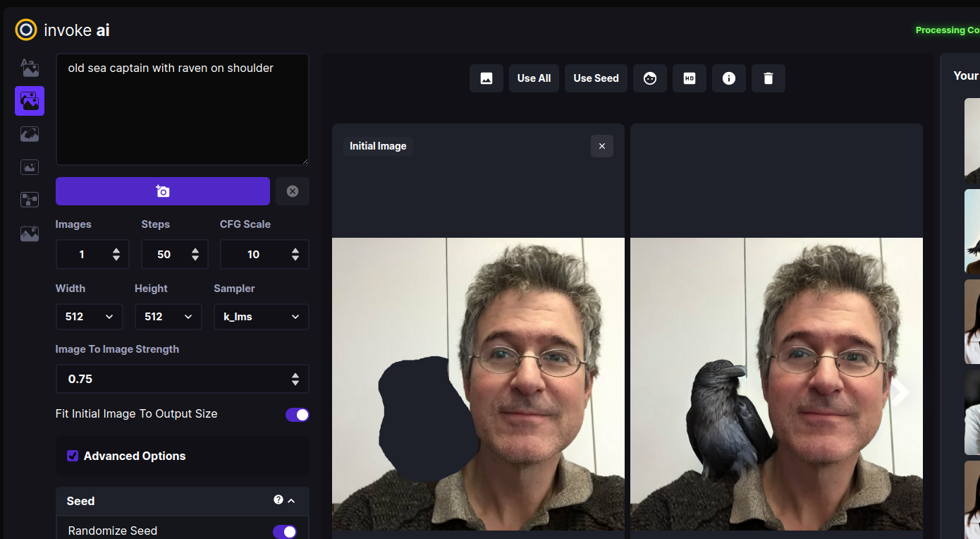Toggle Fit Initial Image To Output Size
Screen dimensions: 980x539
297,414
